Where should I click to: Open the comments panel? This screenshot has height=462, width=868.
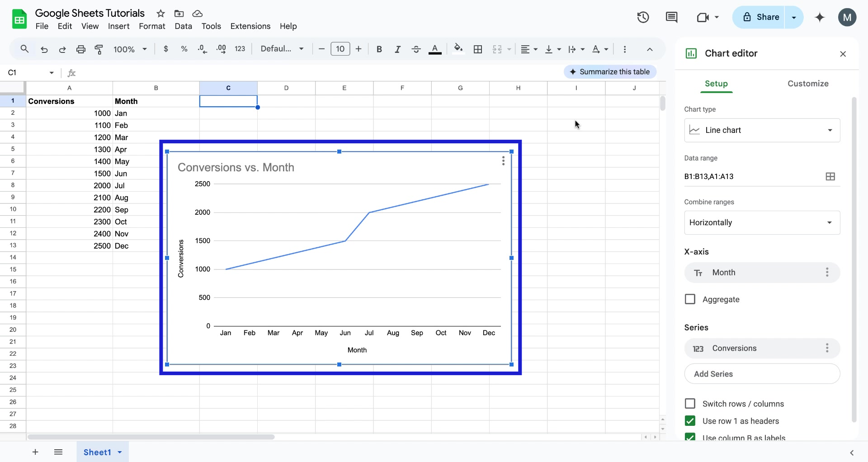click(x=671, y=17)
